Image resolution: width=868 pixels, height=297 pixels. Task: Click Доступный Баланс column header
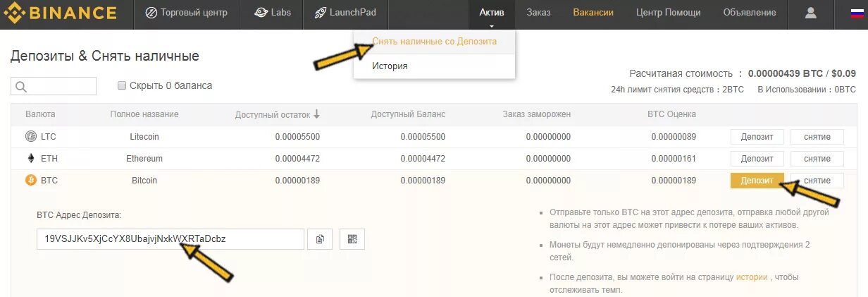pyautogui.click(x=408, y=114)
